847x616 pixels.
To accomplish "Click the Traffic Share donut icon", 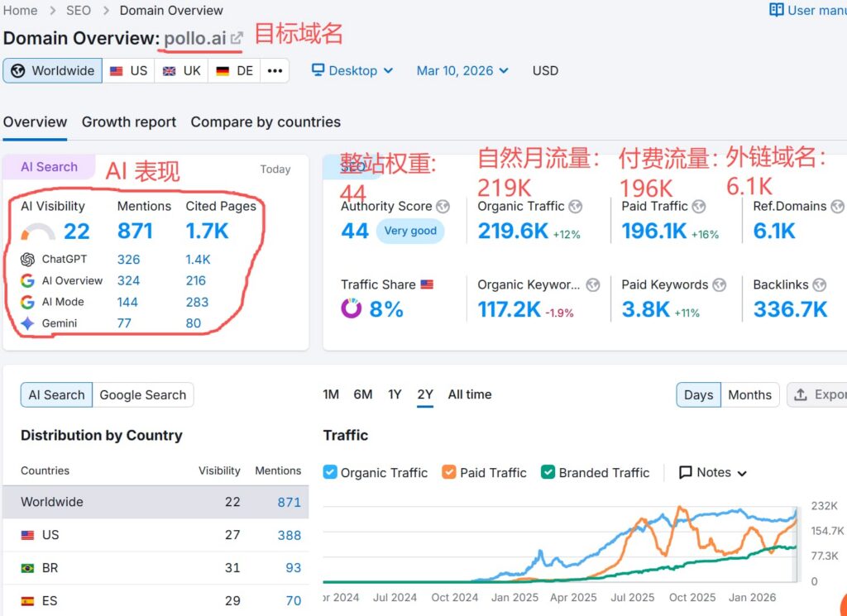I will 351,308.
